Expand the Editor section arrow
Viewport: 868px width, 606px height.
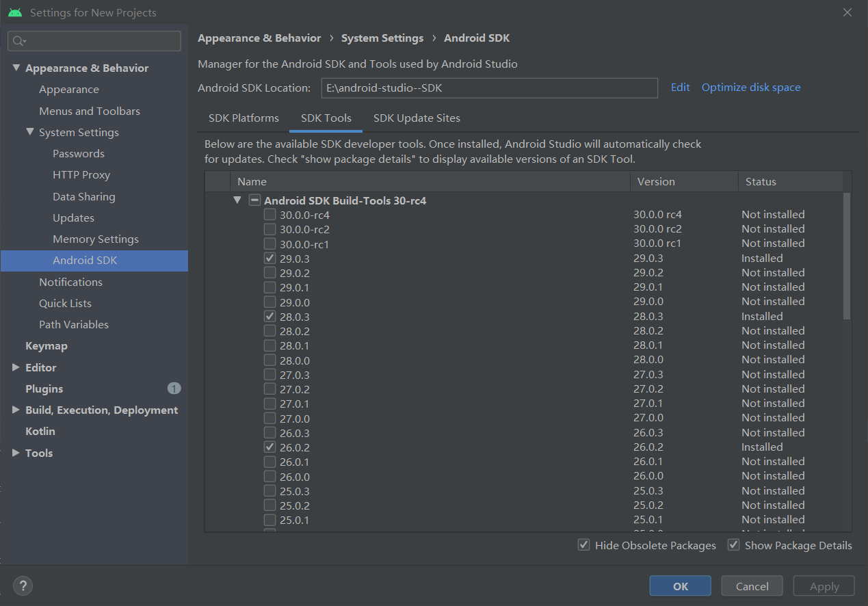coord(16,367)
